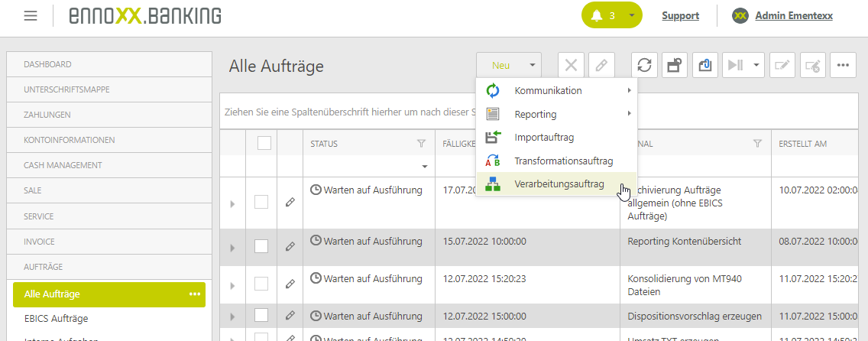Click the attachment clipboard icon in the toolbar
The image size is (868, 341).
[x=704, y=66]
